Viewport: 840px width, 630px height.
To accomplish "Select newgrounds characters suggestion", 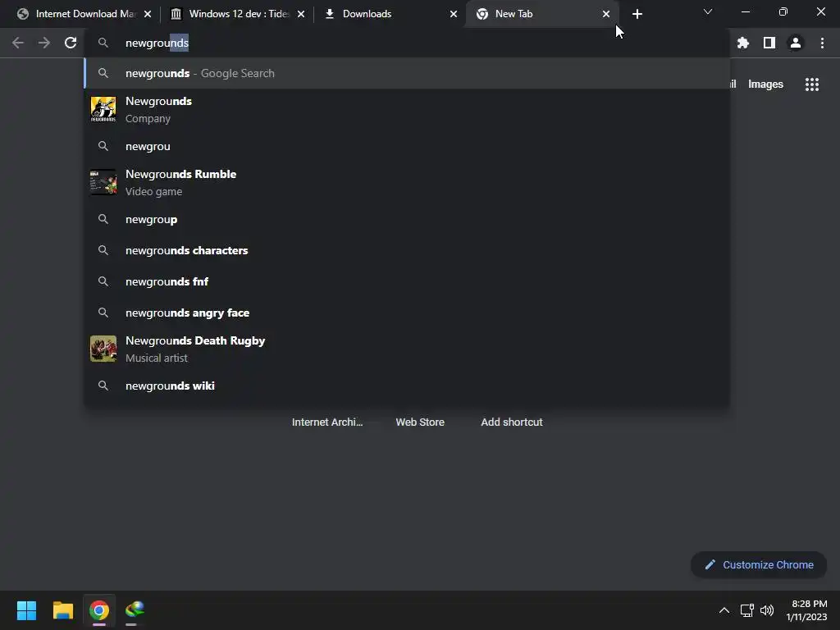I will (x=407, y=250).
